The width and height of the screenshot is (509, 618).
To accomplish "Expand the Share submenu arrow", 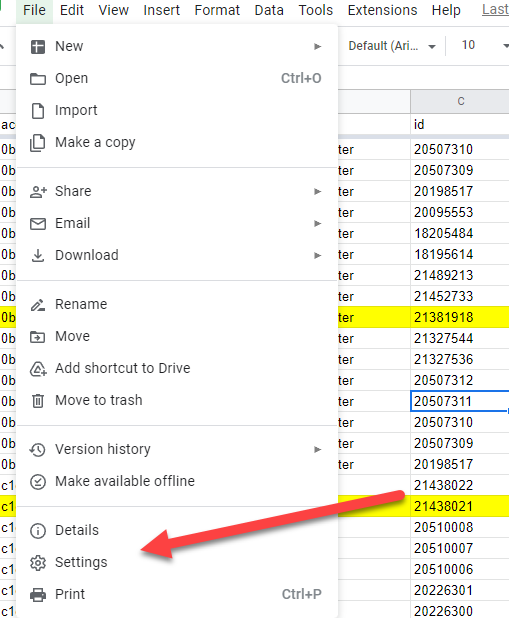I will [317, 192].
